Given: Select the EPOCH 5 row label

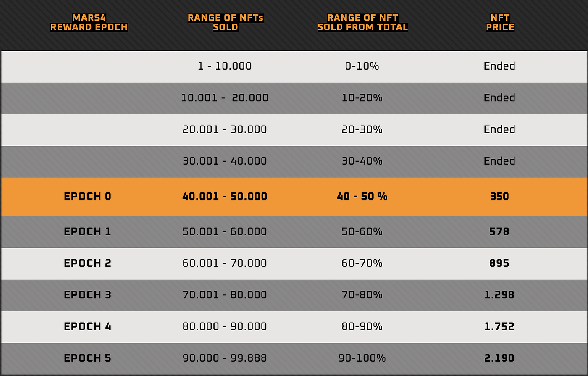Looking at the screenshot, I should click(x=87, y=358).
